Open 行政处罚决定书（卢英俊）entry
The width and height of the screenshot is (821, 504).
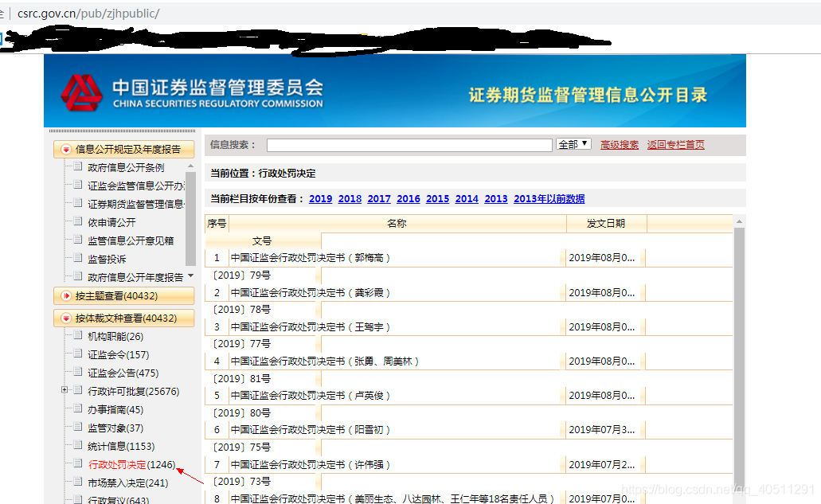click(x=311, y=396)
